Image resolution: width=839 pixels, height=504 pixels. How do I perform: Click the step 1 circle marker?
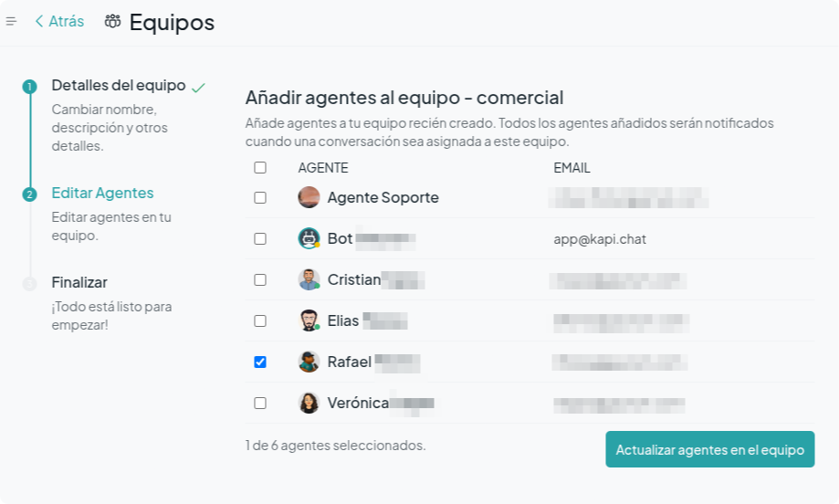(29, 87)
